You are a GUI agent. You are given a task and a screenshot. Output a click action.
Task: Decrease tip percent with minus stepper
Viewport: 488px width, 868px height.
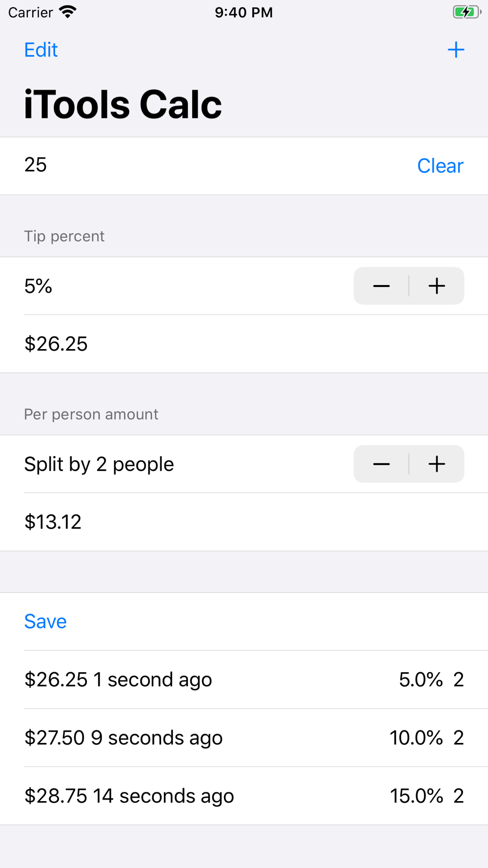381,286
